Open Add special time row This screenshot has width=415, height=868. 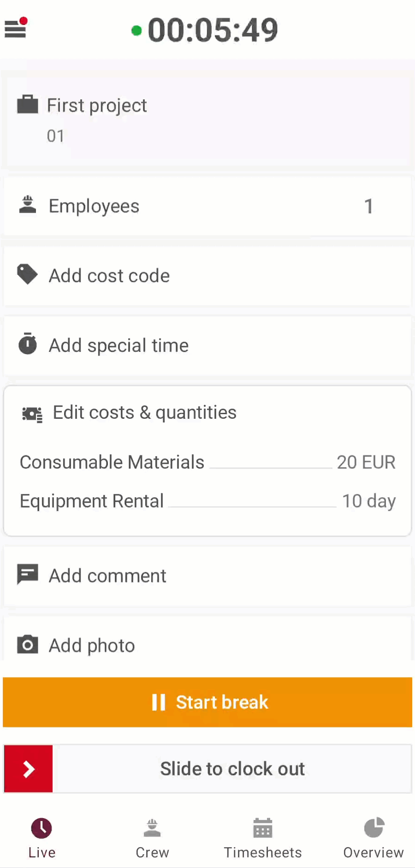point(207,345)
